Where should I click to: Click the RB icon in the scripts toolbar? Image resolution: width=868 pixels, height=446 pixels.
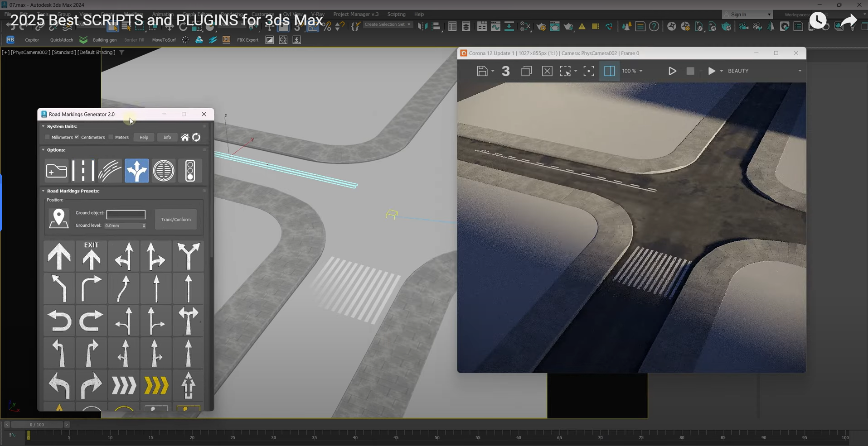coord(10,40)
